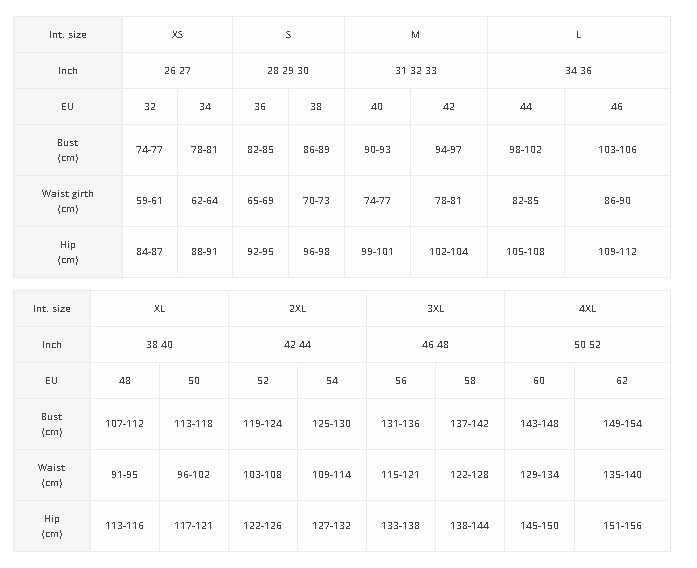Click the XS size header cell

(x=177, y=35)
